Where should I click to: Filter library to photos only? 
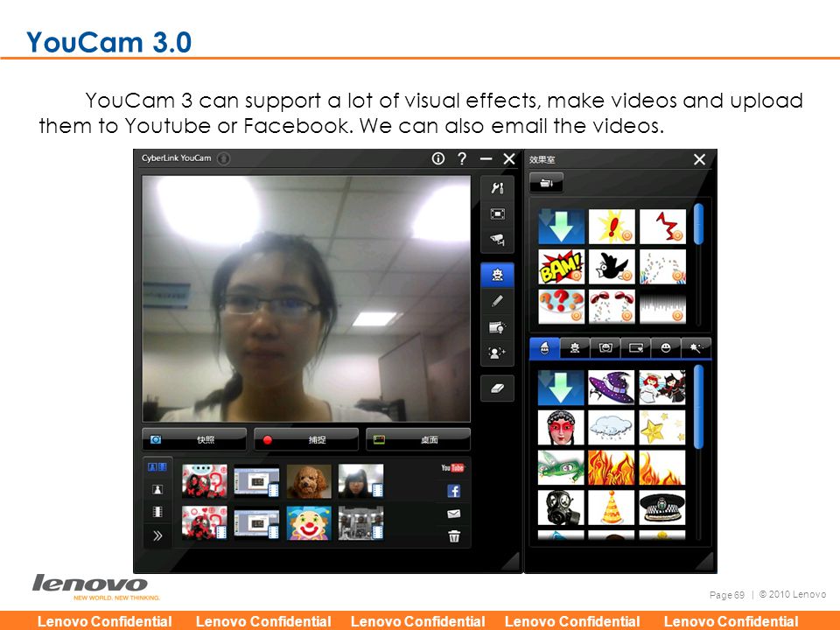(157, 490)
